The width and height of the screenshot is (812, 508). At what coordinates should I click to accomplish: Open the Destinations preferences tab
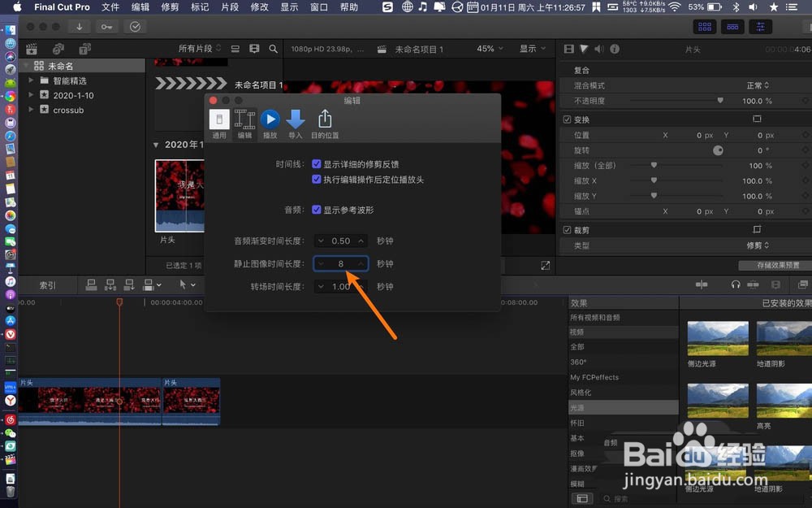click(325, 124)
